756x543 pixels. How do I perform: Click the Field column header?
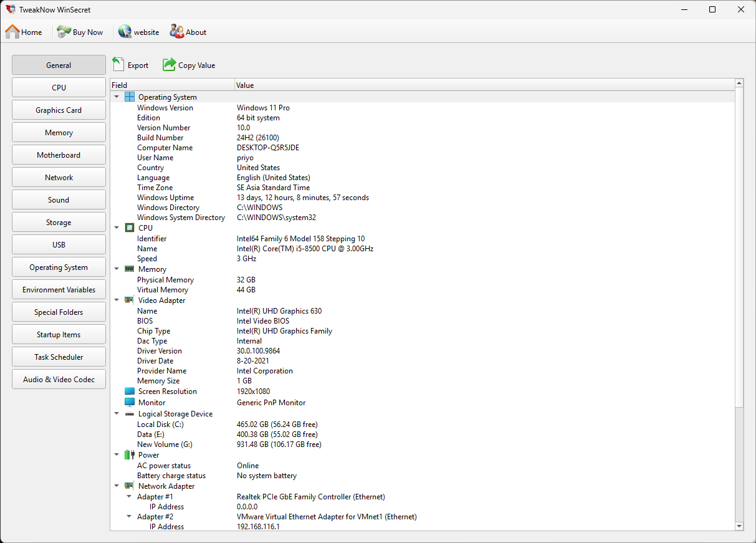tap(173, 85)
